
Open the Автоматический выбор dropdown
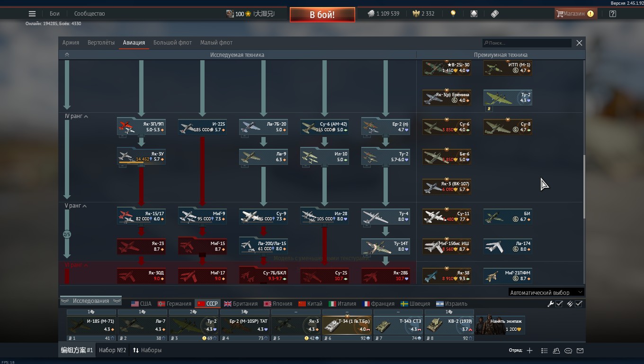[x=546, y=292]
